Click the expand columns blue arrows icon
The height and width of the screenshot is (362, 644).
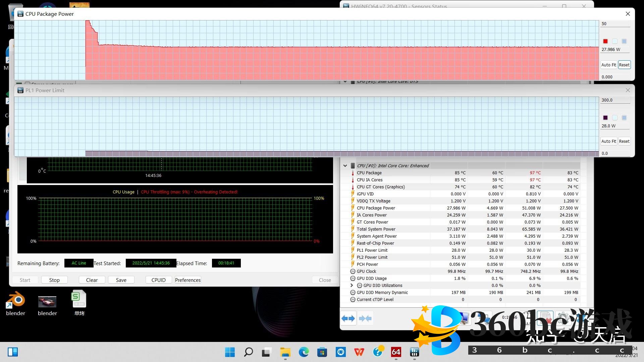tap(348, 318)
